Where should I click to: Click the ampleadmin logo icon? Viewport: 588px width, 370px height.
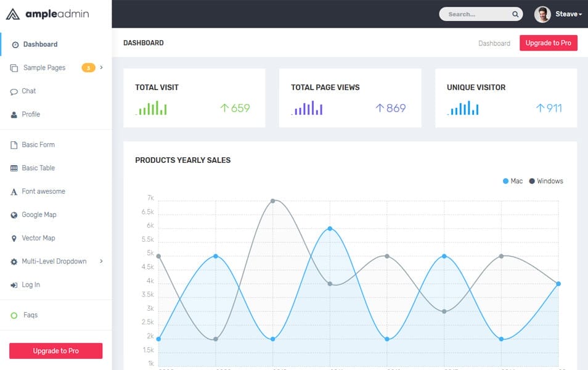click(12, 13)
